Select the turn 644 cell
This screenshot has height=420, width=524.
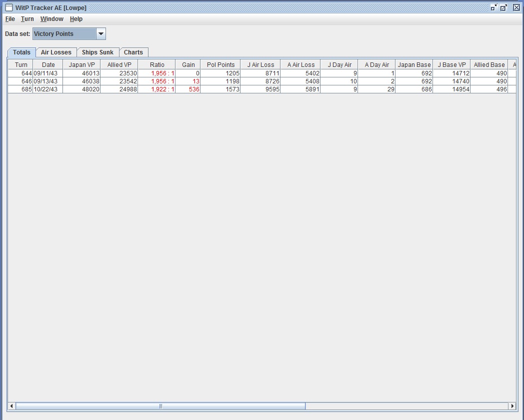[x=20, y=73]
